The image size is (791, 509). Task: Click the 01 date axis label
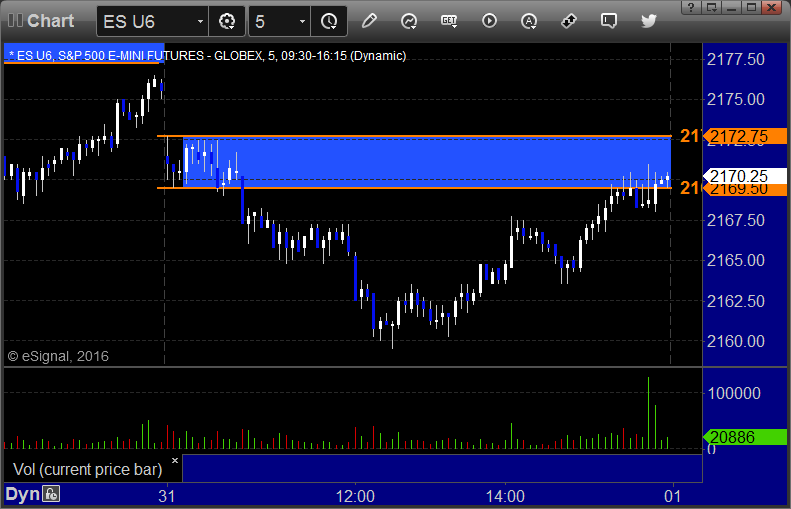(672, 496)
